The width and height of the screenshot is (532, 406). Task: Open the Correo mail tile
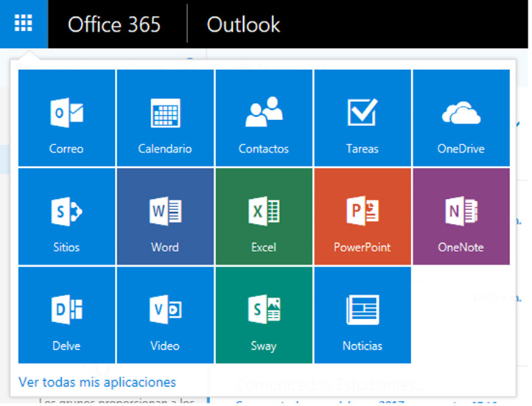click(66, 118)
